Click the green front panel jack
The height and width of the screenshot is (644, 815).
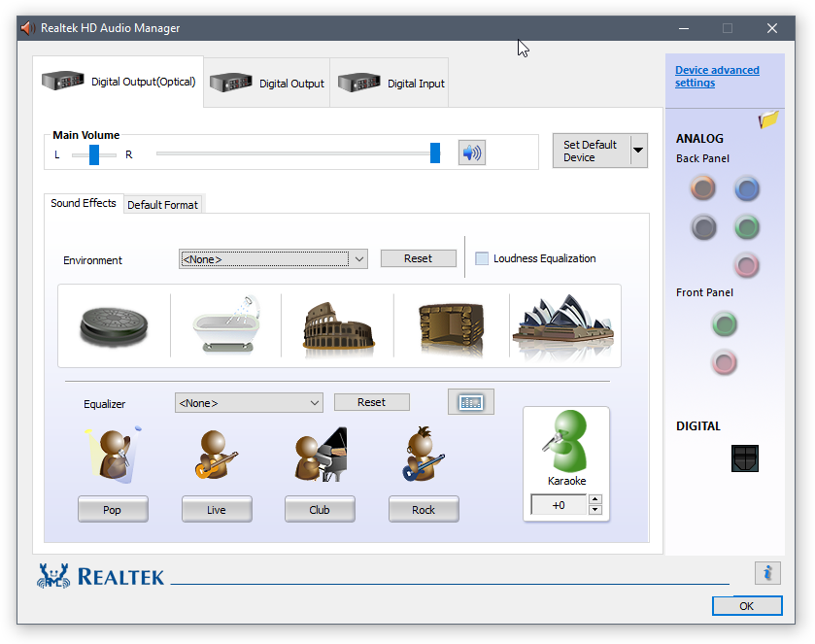(724, 324)
